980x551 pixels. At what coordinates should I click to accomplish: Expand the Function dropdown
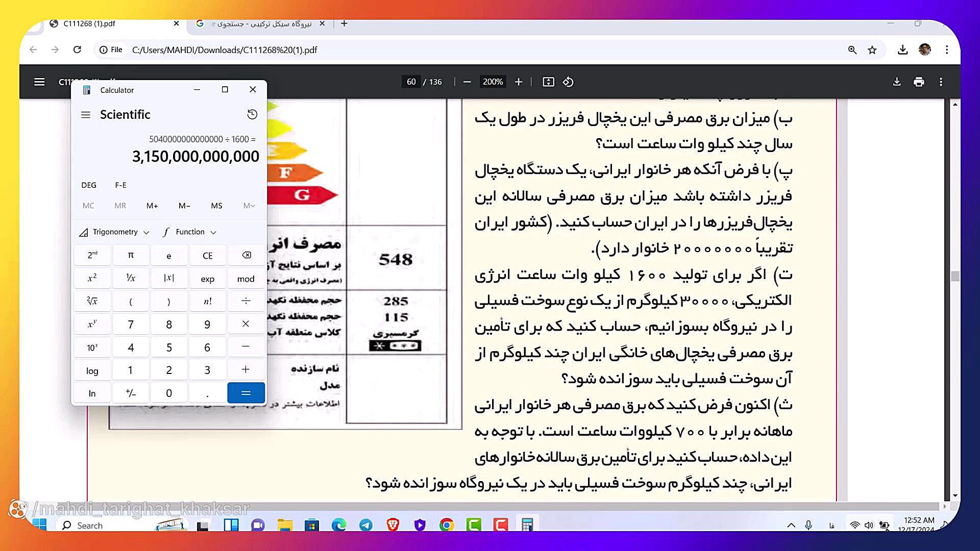tap(190, 232)
